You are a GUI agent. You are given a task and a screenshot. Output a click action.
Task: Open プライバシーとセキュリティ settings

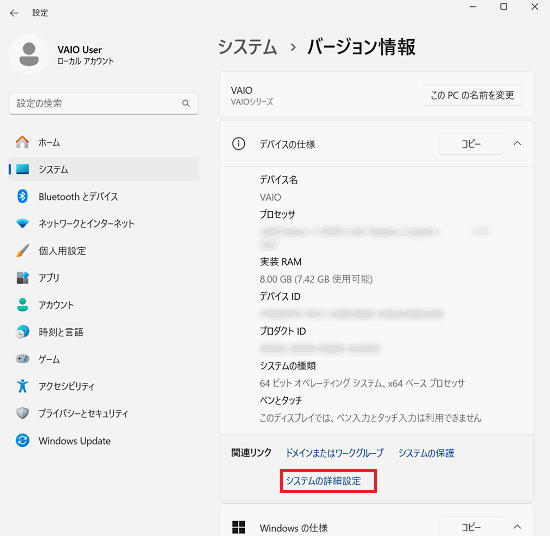pos(103,413)
